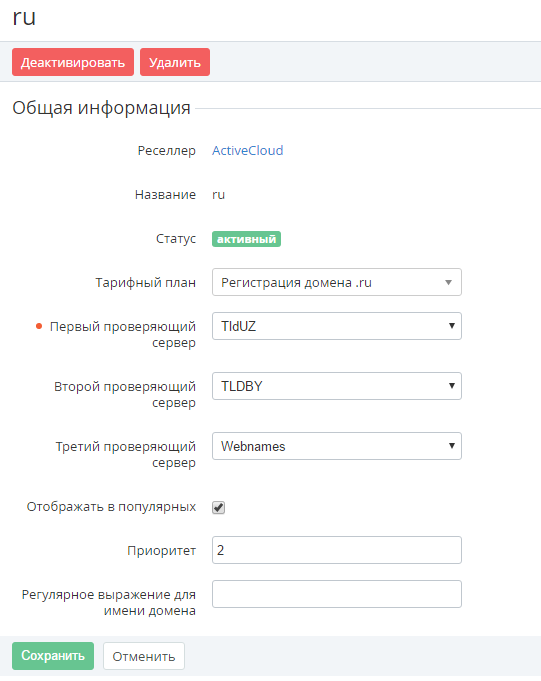
Task: Click the red required-field dot indicator
Action: pos(39,326)
